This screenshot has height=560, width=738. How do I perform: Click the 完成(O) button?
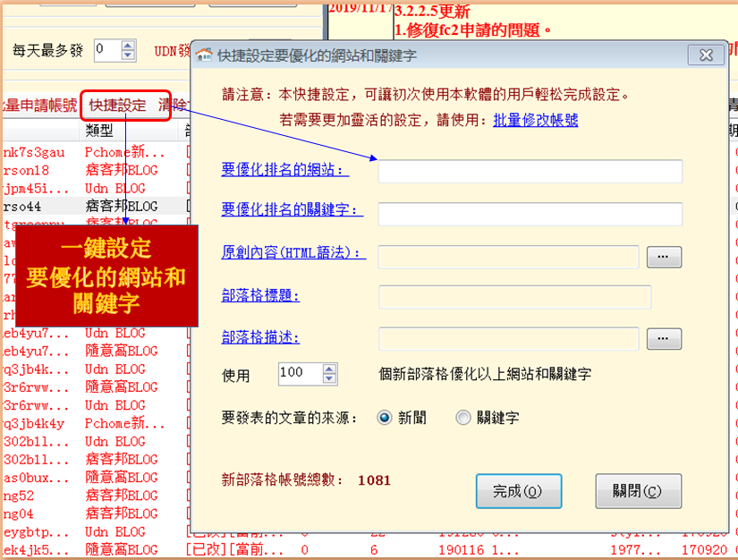(519, 491)
